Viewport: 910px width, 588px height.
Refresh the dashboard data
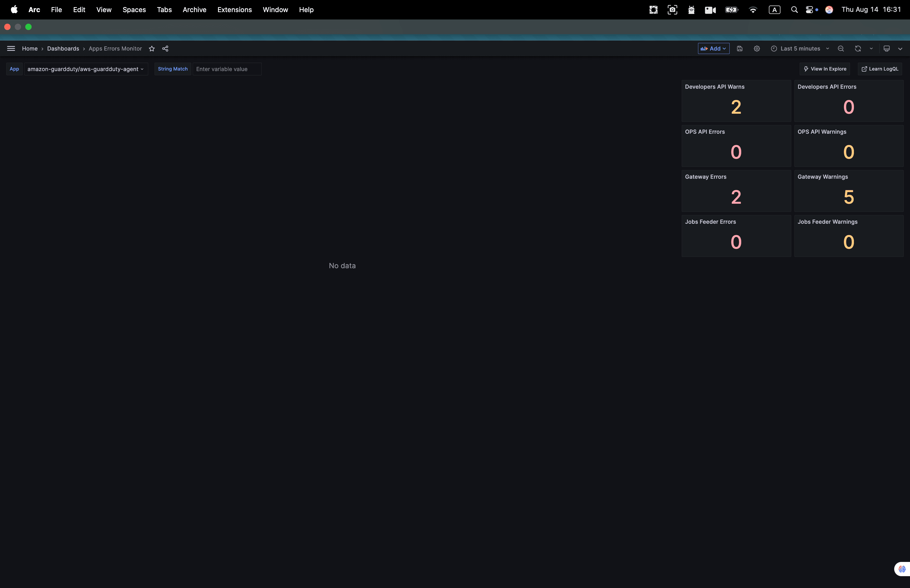(x=858, y=48)
